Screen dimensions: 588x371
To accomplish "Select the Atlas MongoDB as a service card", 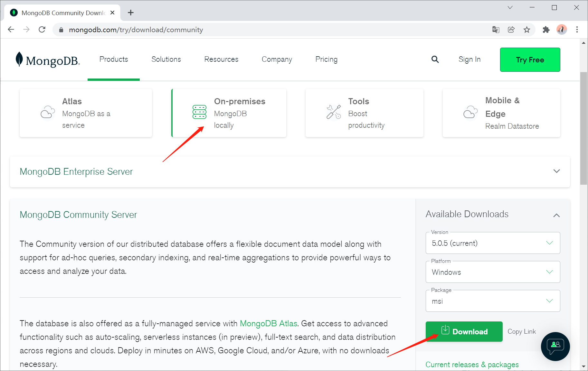I will click(86, 113).
